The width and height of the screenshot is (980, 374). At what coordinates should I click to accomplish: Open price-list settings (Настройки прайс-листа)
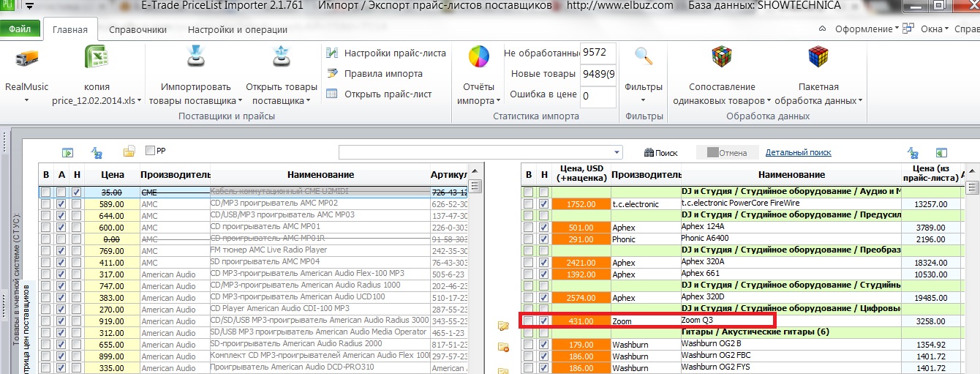(385, 53)
